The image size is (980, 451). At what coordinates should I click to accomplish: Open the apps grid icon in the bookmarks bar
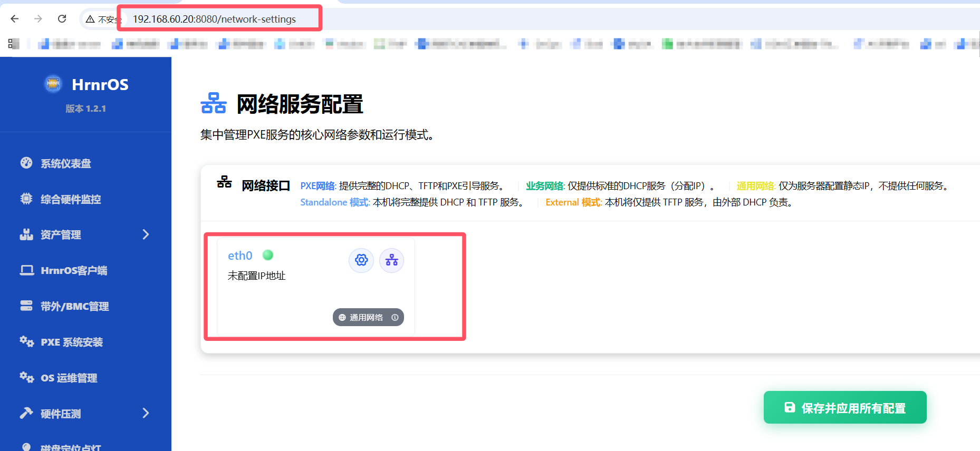[14, 44]
